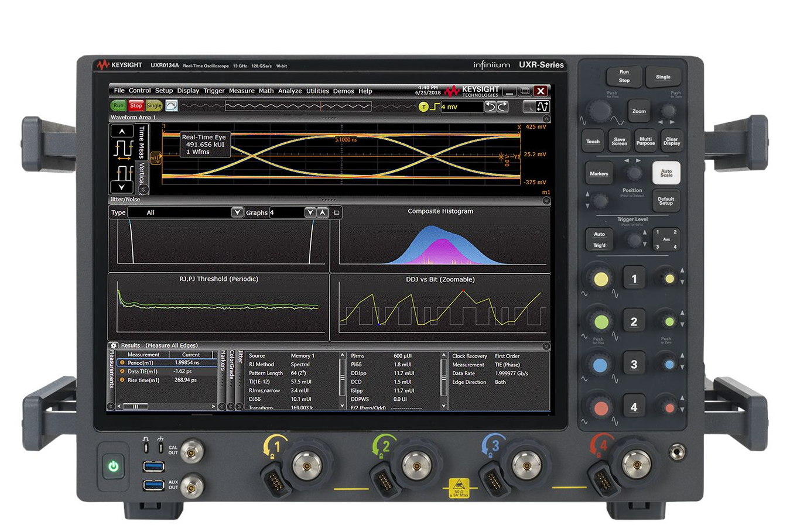Switch to the Vertical side tab
Viewport: 790px width, 532px height.
pyautogui.click(x=141, y=173)
